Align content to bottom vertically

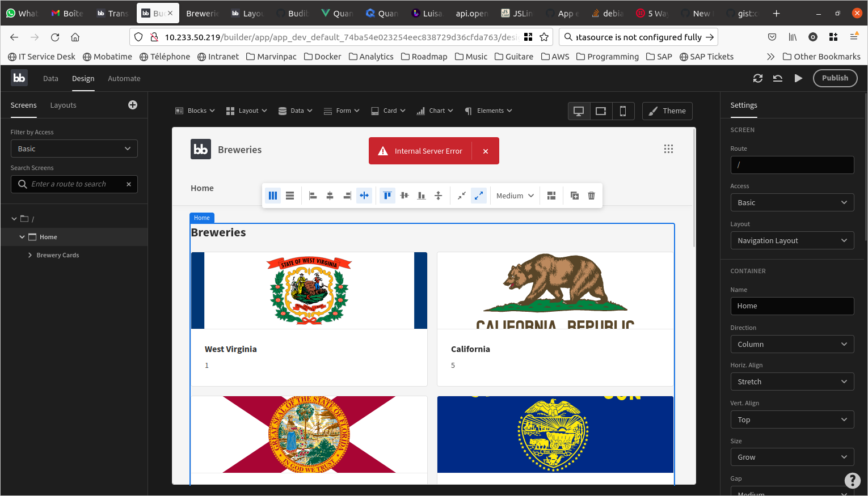point(422,196)
